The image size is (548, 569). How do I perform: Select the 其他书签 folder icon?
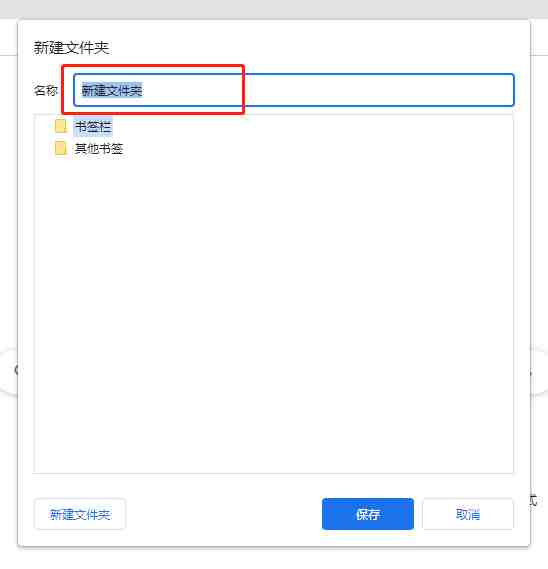coord(61,148)
